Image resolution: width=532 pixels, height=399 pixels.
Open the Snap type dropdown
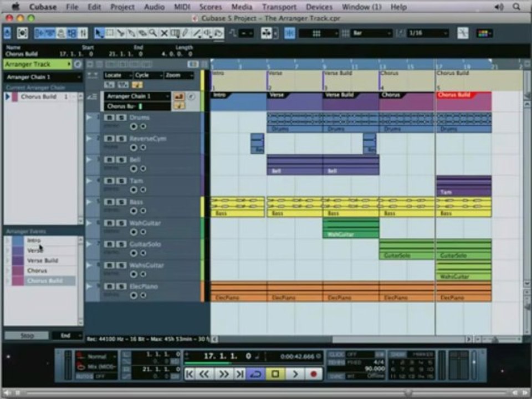point(319,33)
